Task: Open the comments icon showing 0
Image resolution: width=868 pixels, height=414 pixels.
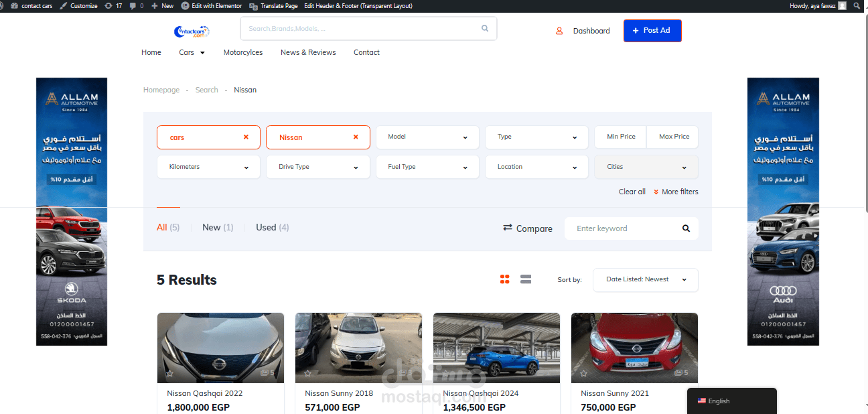Action: [x=136, y=6]
